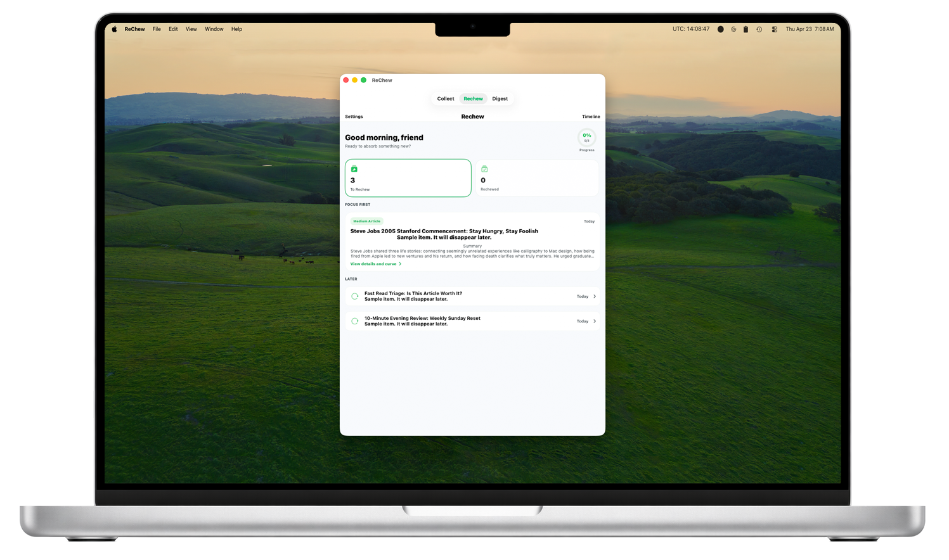Viewport: 949px width, 560px height.
Task: Click the refresh icon beside Fast Read Triage
Action: 355,296
